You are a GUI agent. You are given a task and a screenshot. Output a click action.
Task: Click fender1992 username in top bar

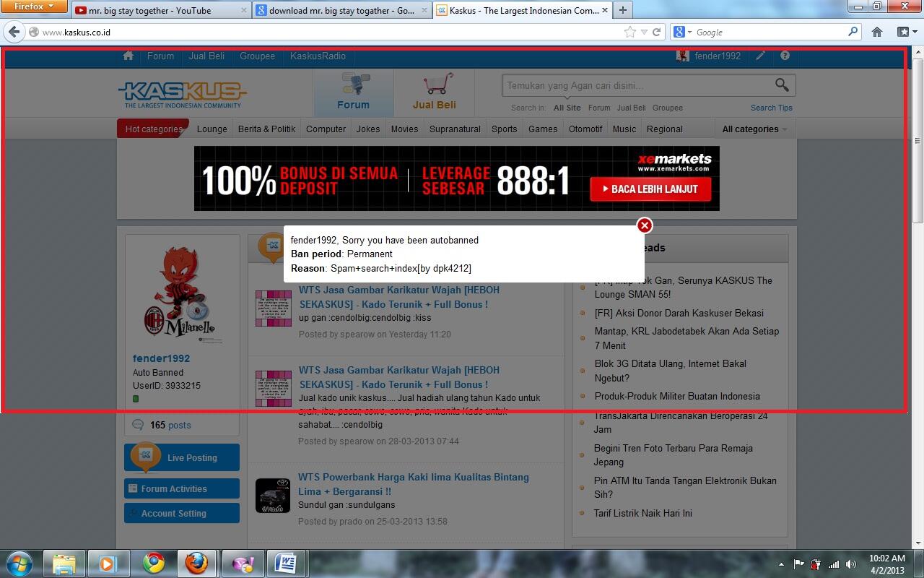tap(718, 56)
